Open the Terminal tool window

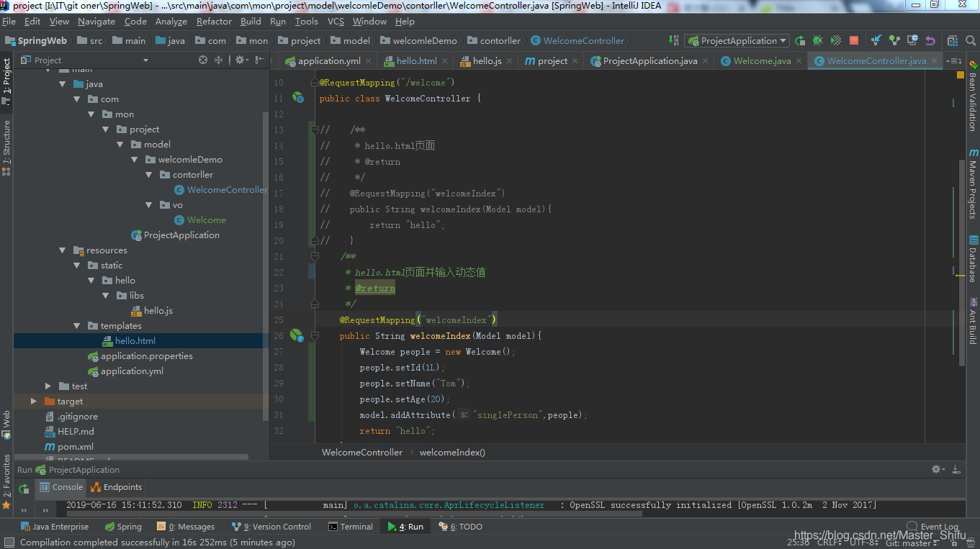click(351, 527)
